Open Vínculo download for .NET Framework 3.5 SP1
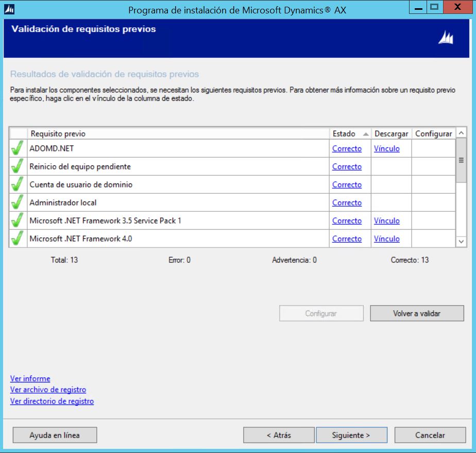This screenshot has height=453, width=476. pos(386,221)
